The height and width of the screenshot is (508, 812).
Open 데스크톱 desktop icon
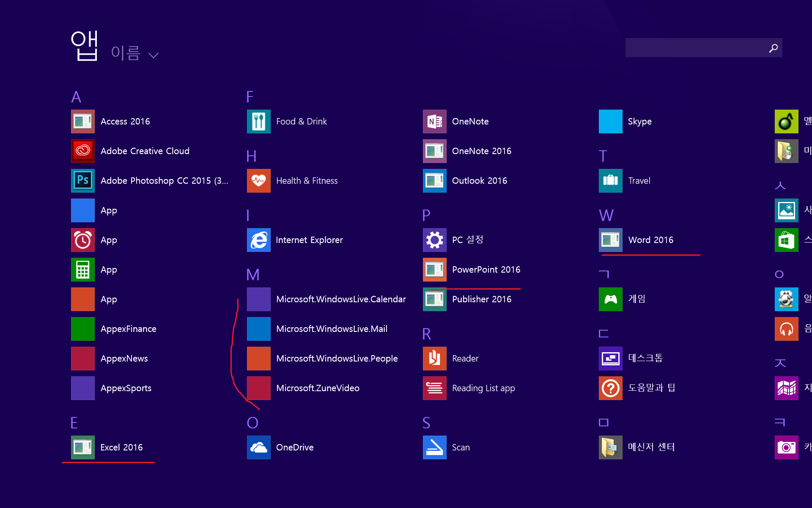coord(611,359)
